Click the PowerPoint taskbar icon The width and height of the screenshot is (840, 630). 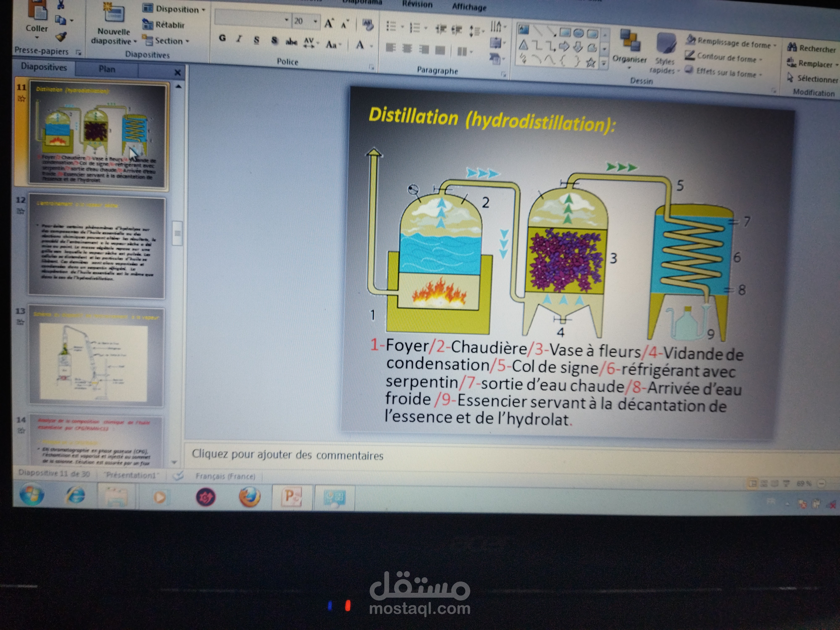(292, 497)
